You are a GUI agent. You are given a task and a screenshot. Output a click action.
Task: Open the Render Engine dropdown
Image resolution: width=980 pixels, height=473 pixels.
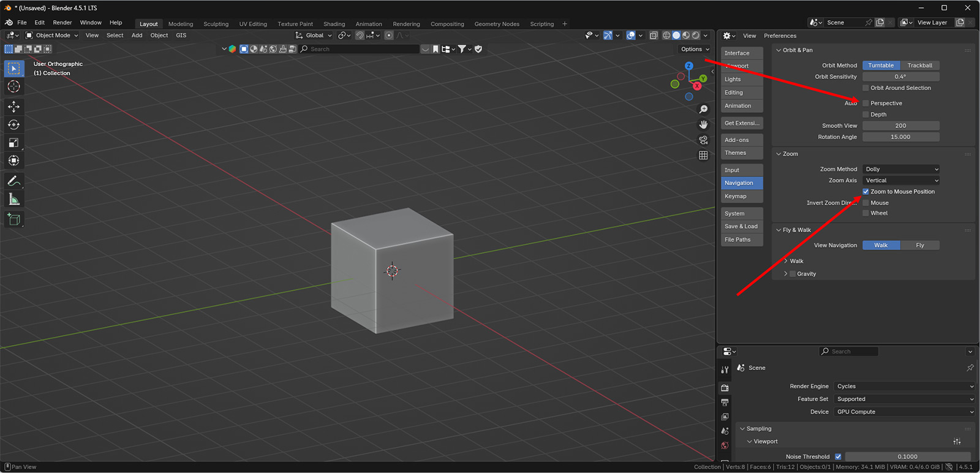point(904,387)
